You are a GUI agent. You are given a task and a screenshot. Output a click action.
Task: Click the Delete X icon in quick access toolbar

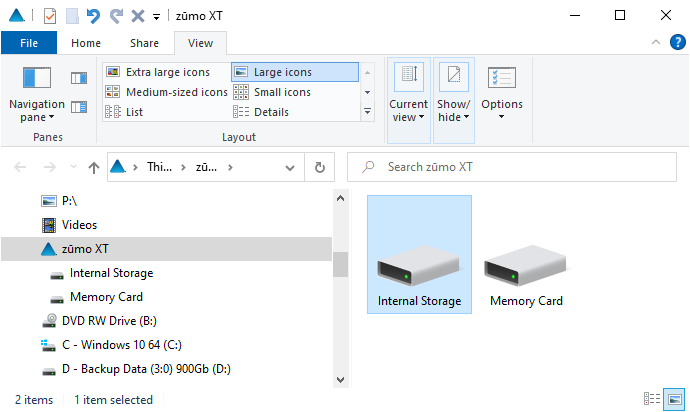[138, 16]
